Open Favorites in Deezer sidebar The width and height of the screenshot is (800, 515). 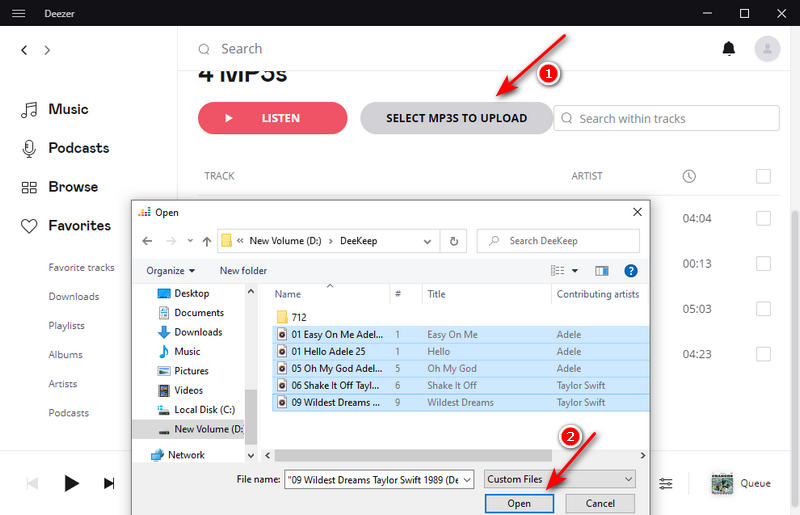(x=65, y=226)
